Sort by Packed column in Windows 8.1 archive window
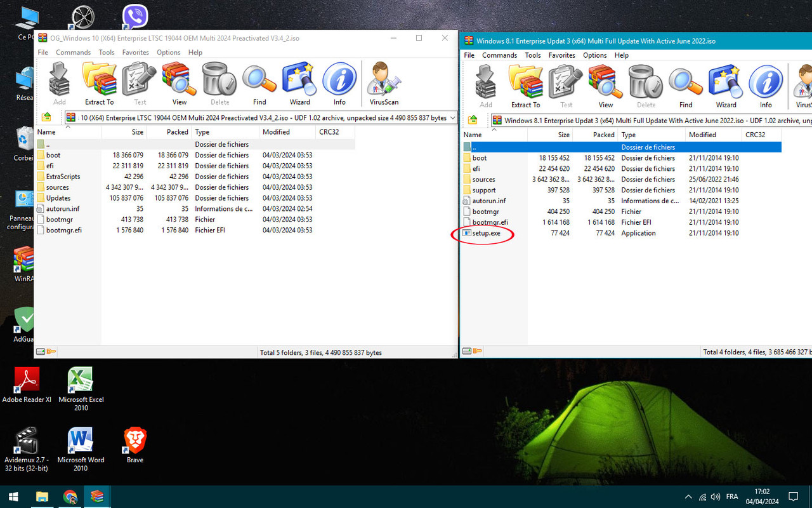 595,135
